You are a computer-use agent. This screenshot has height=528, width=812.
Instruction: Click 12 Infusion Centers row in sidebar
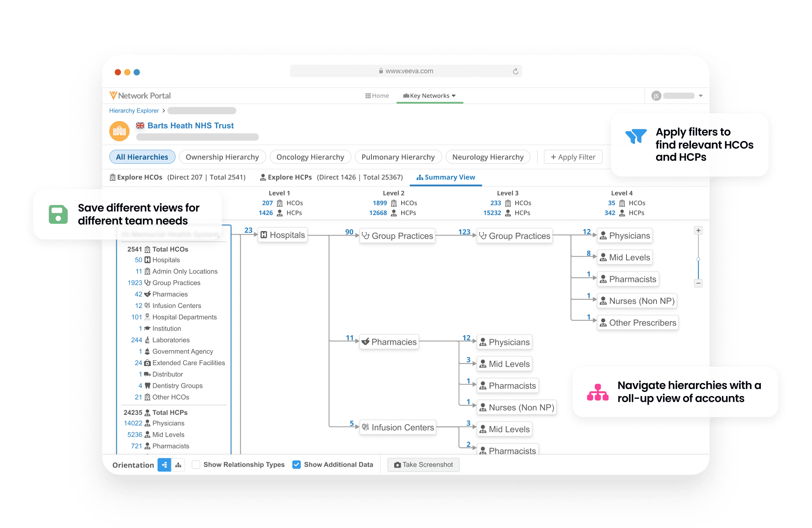tap(168, 305)
